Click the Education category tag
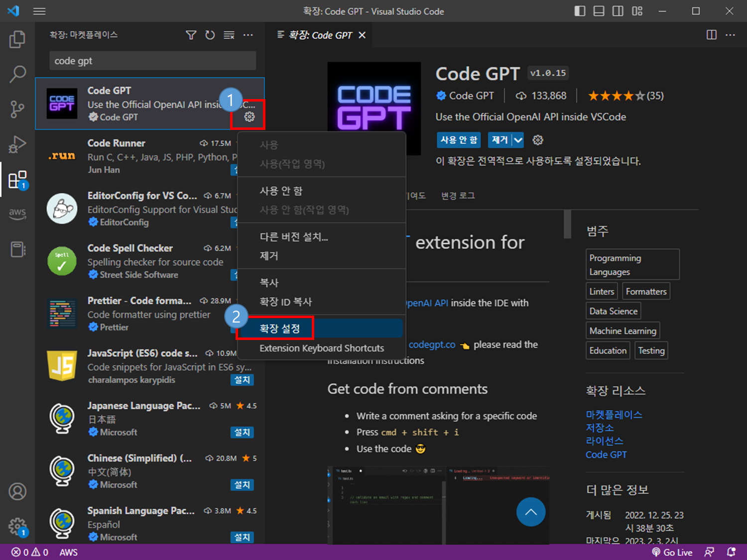Viewport: 747px width, 560px height. tap(608, 350)
